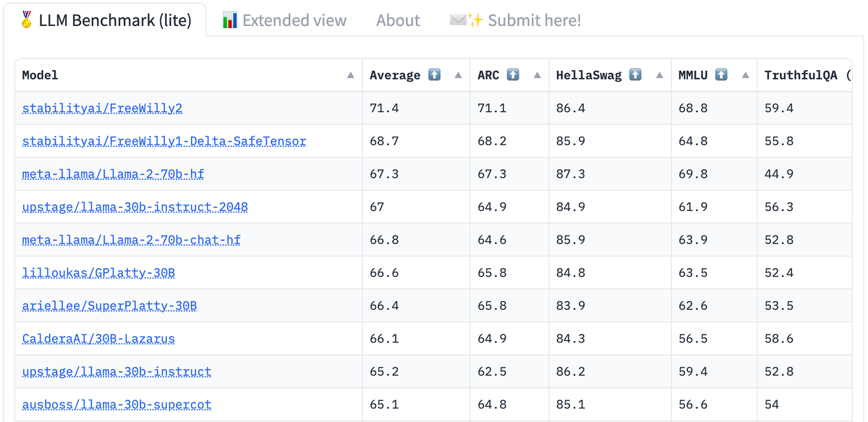This screenshot has height=422, width=868.
Task: Open the CalderaAI/30B-Lazarus link
Action: click(x=98, y=339)
